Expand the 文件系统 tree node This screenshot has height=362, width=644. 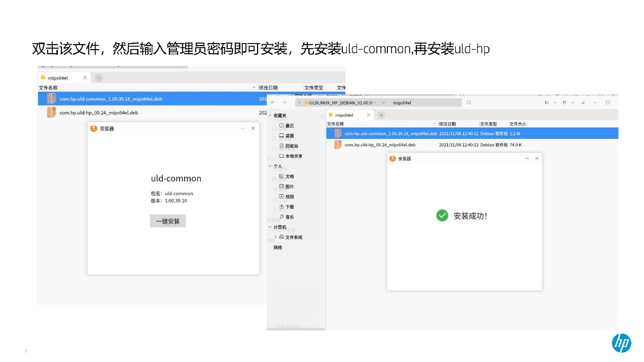point(275,237)
